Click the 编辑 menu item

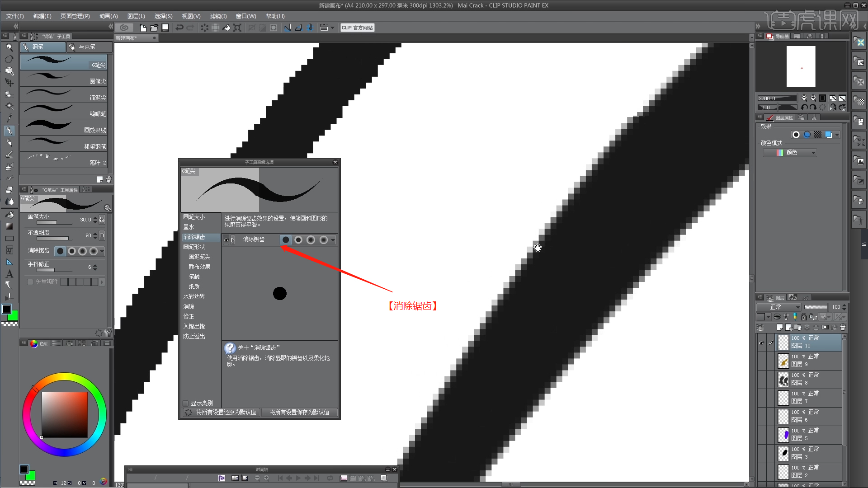(x=44, y=16)
